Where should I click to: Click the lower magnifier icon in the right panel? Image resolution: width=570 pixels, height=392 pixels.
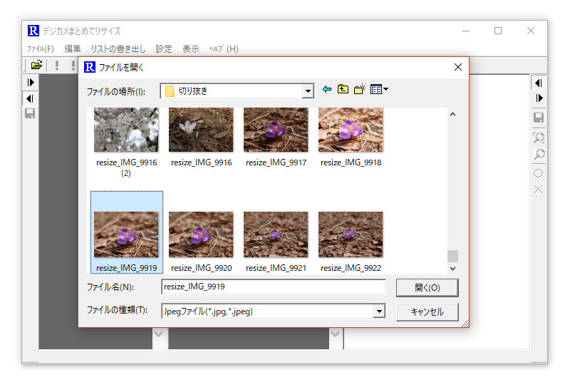tap(539, 154)
